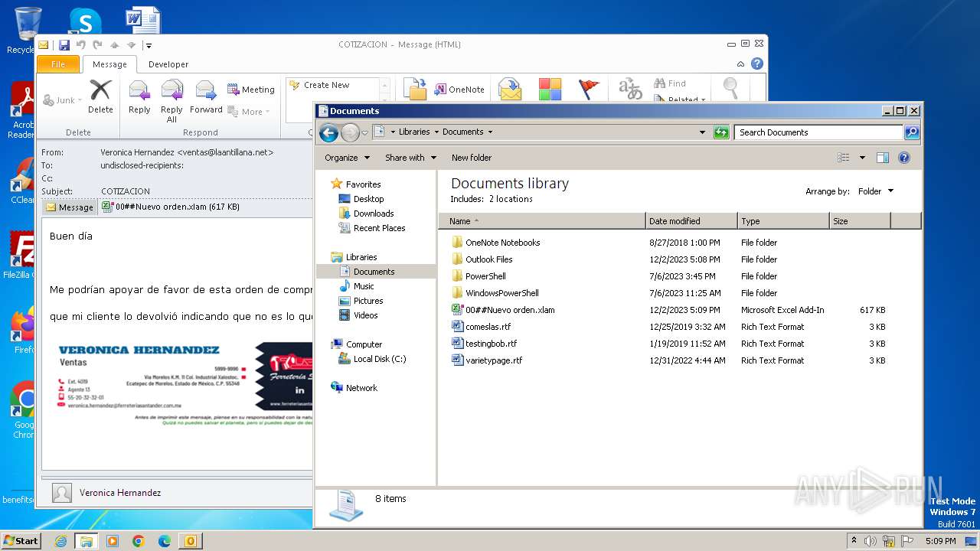Open the change view dropdown arrow
The image size is (980, 551).
pos(862,158)
